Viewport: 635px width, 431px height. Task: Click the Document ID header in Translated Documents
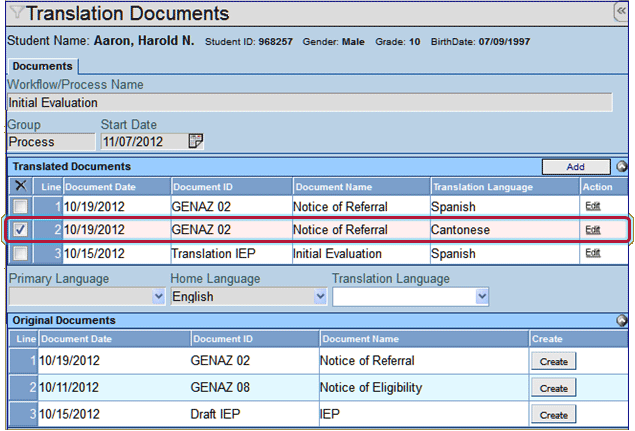tap(232, 187)
